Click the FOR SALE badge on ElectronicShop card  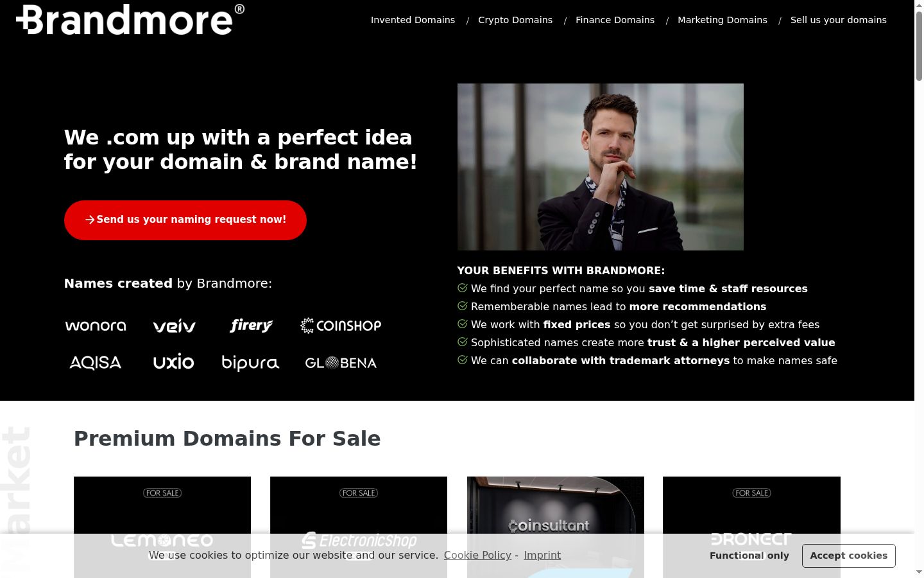tap(359, 493)
